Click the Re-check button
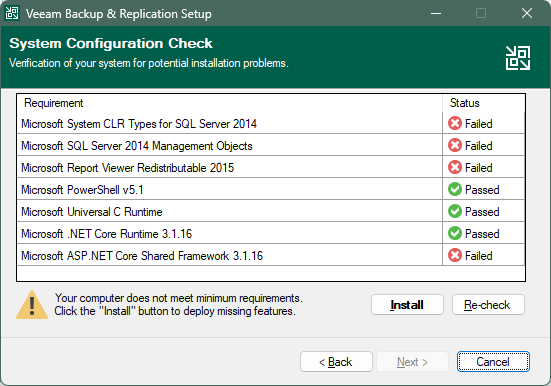The width and height of the screenshot is (551, 386). [x=488, y=304]
